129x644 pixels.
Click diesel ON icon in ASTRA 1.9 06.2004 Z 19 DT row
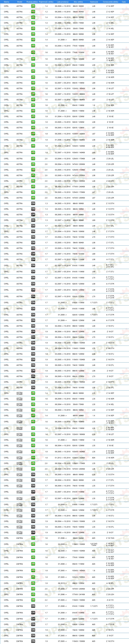tap(33, 332)
